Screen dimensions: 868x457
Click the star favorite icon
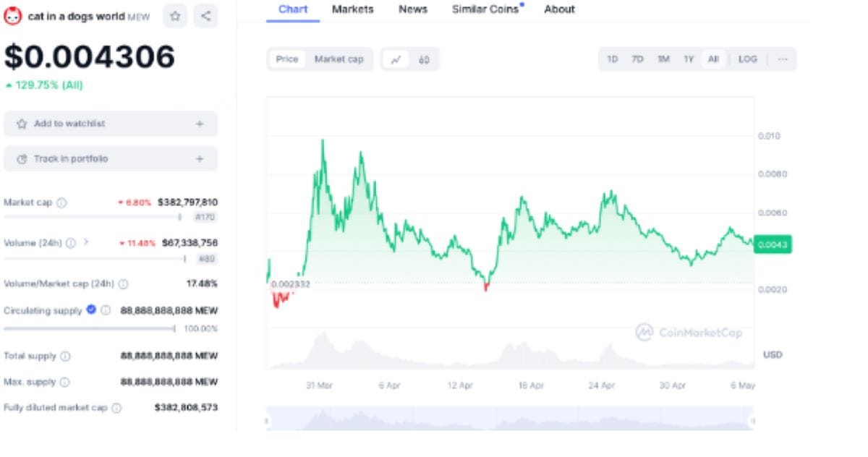[x=175, y=16]
